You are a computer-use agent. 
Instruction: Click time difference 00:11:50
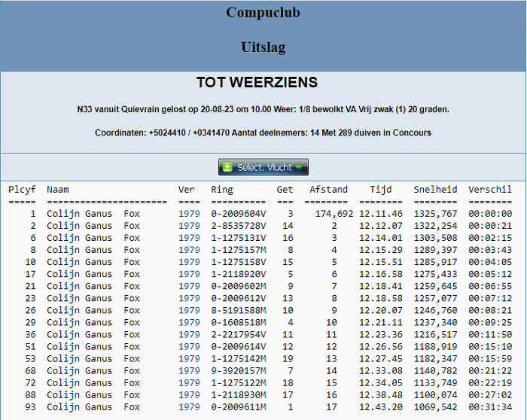point(490,335)
